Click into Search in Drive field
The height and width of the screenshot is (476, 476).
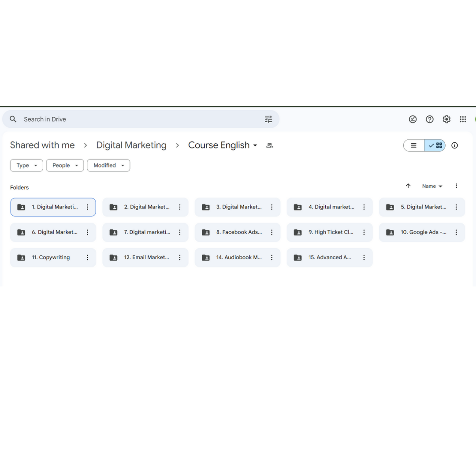pos(141,119)
